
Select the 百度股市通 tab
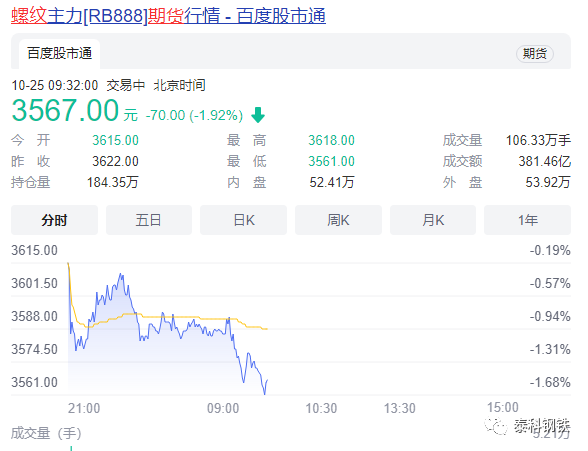click(60, 54)
